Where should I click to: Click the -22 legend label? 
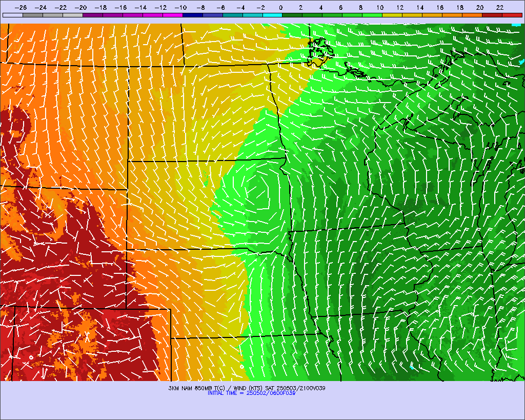click(x=60, y=7)
